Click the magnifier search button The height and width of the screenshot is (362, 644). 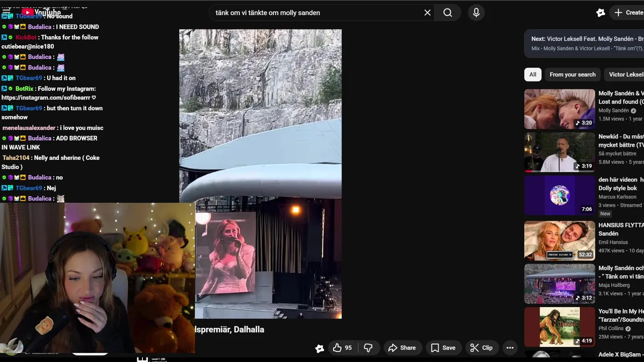pyautogui.click(x=448, y=13)
